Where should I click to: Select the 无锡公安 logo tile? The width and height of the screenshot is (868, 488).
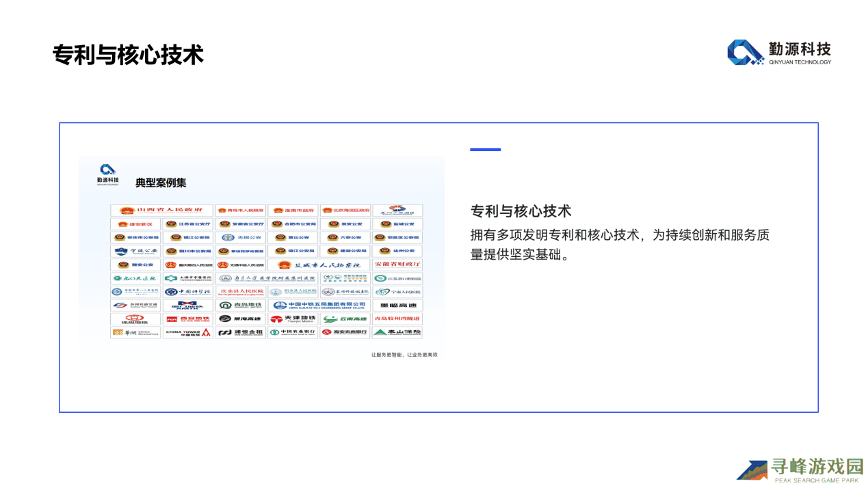tap(241, 238)
